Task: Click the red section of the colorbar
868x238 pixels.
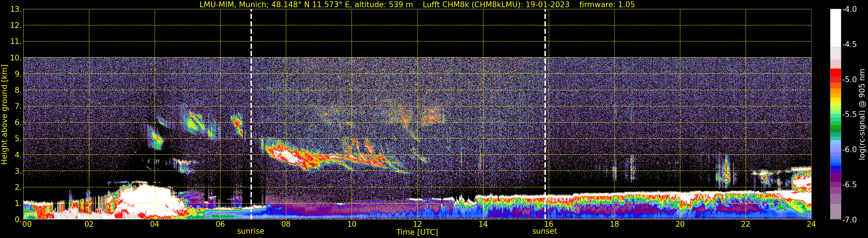Action: (x=835, y=75)
